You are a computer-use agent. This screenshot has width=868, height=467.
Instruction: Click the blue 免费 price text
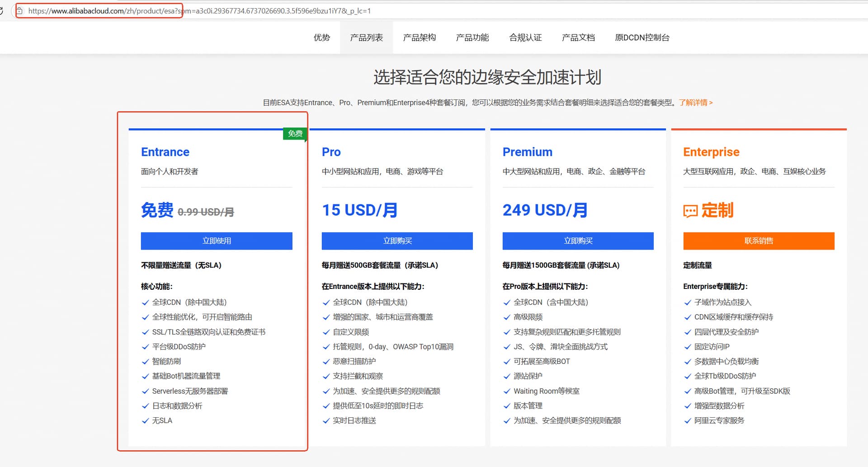point(157,210)
